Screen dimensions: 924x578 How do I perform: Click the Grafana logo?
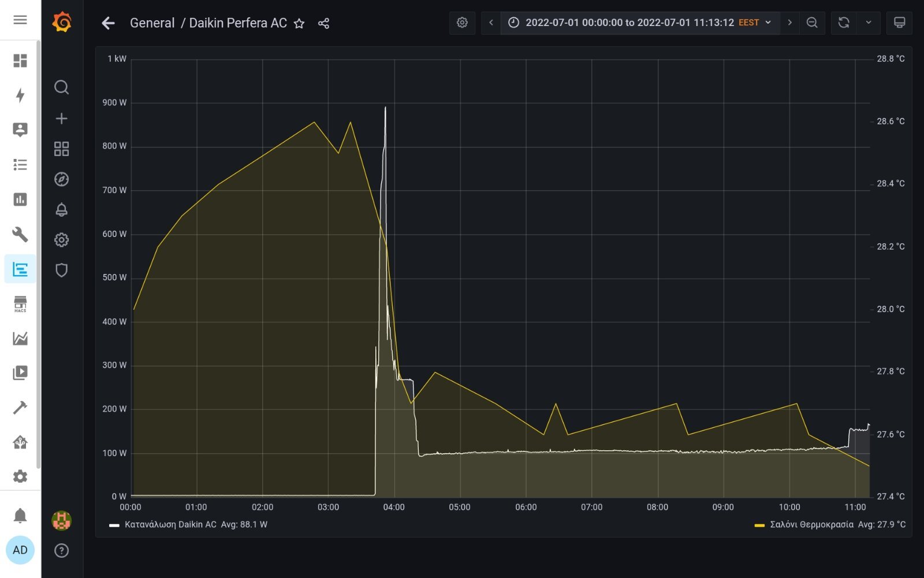(x=62, y=23)
